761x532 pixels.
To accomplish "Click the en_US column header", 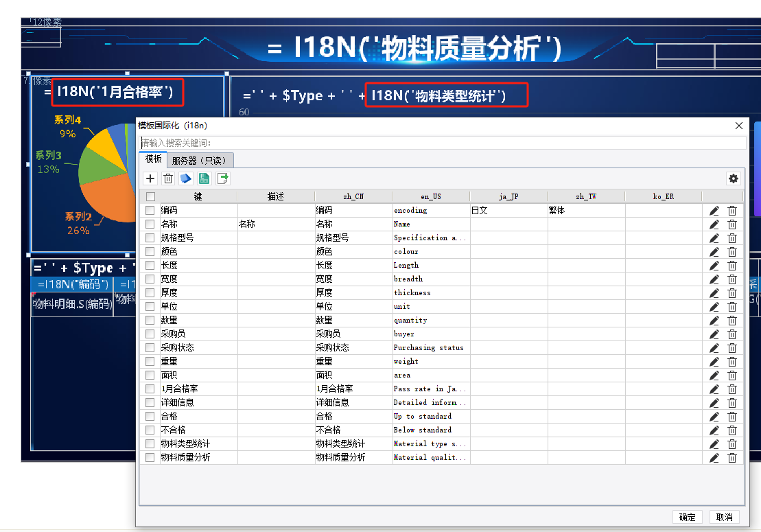I will 431,196.
